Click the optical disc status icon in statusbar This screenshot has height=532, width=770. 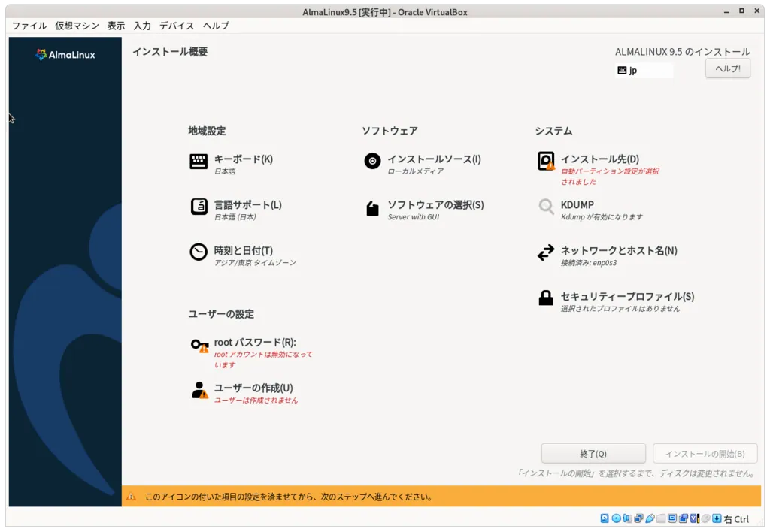[x=615, y=518]
